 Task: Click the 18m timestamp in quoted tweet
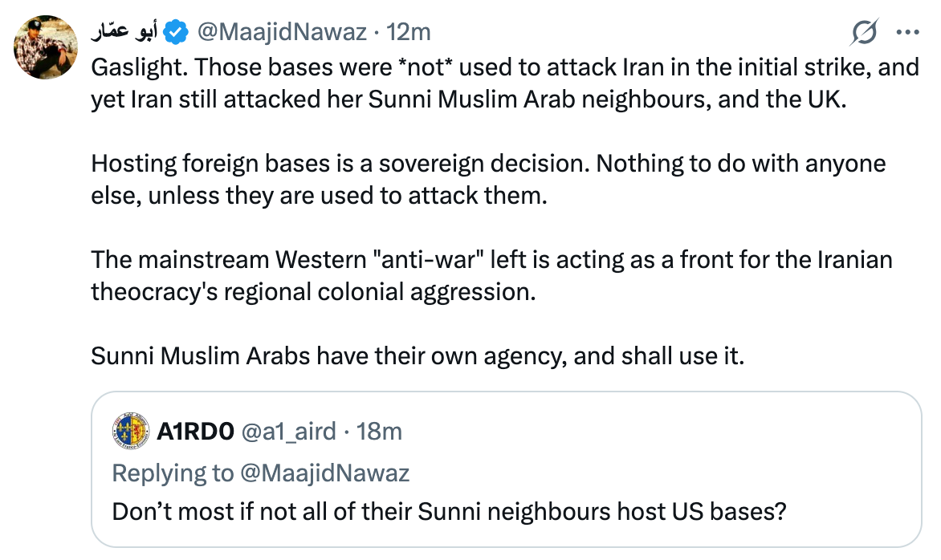(x=379, y=431)
